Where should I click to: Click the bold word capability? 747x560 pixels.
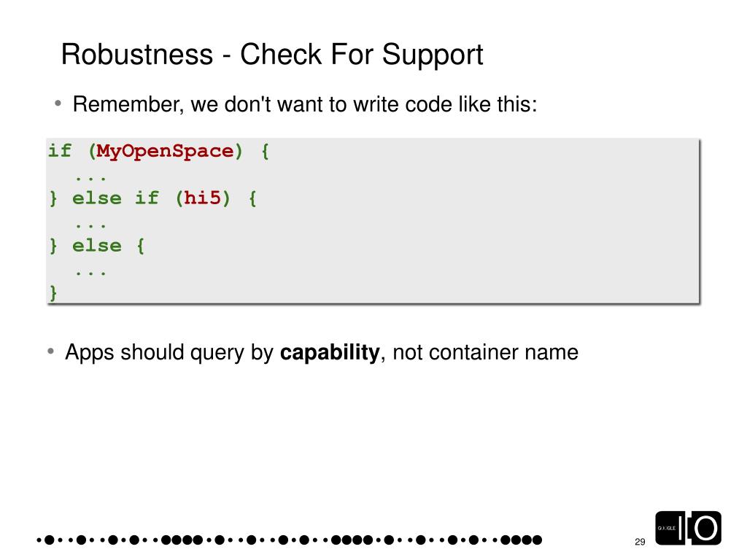[330, 352]
